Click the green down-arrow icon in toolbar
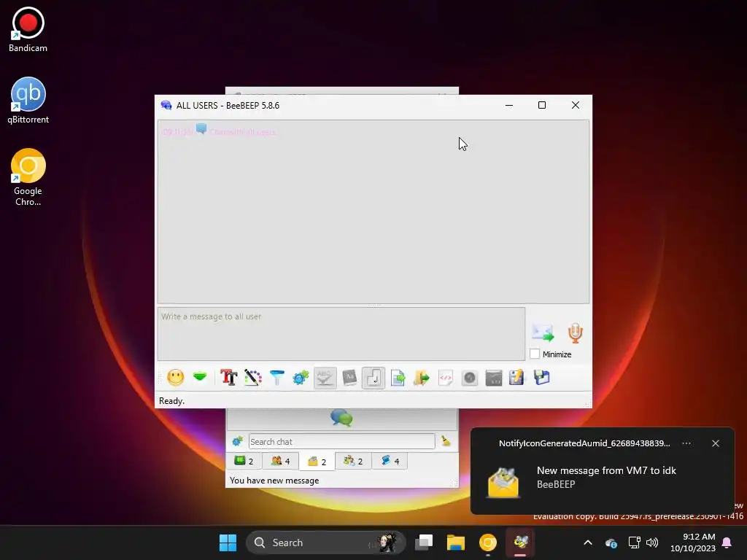747x560 pixels. [200, 378]
